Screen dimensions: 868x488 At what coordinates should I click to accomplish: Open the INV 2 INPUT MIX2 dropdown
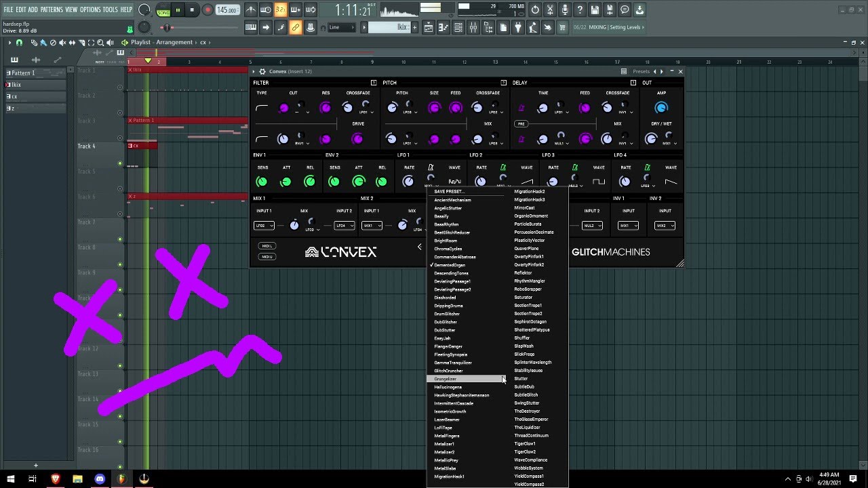point(665,226)
